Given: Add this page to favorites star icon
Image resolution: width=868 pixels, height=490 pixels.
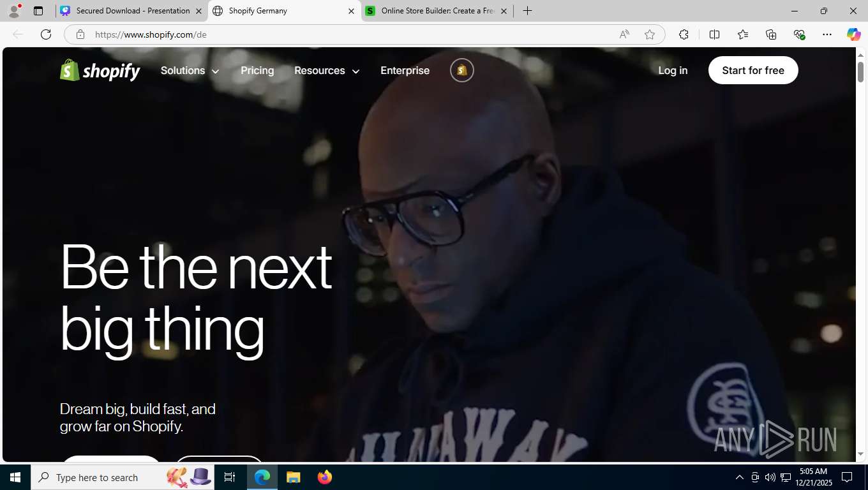Looking at the screenshot, I should tap(650, 34).
